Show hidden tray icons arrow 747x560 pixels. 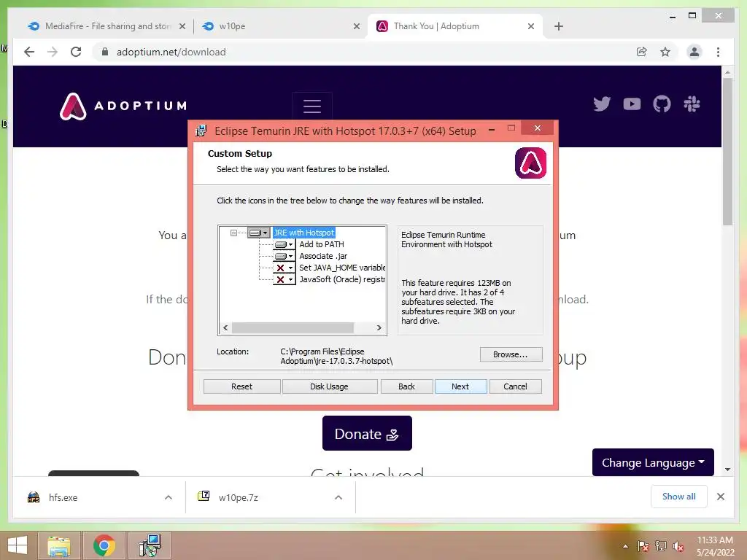point(625,546)
